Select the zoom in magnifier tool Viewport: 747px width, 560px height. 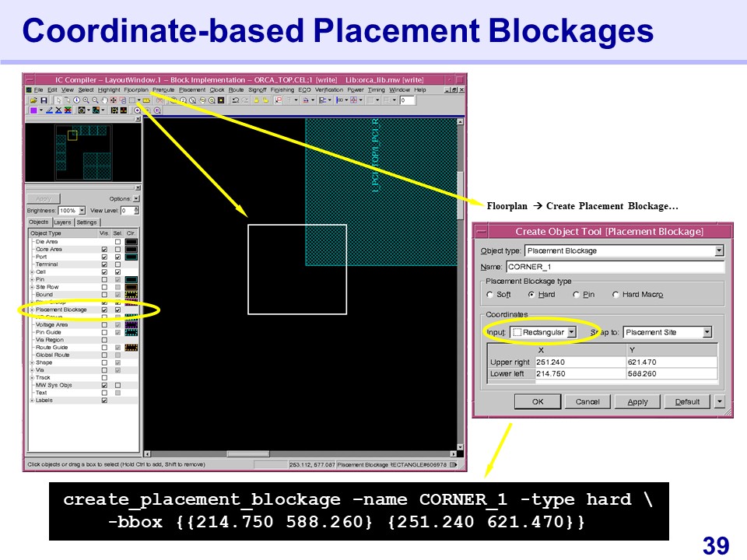coord(86,100)
